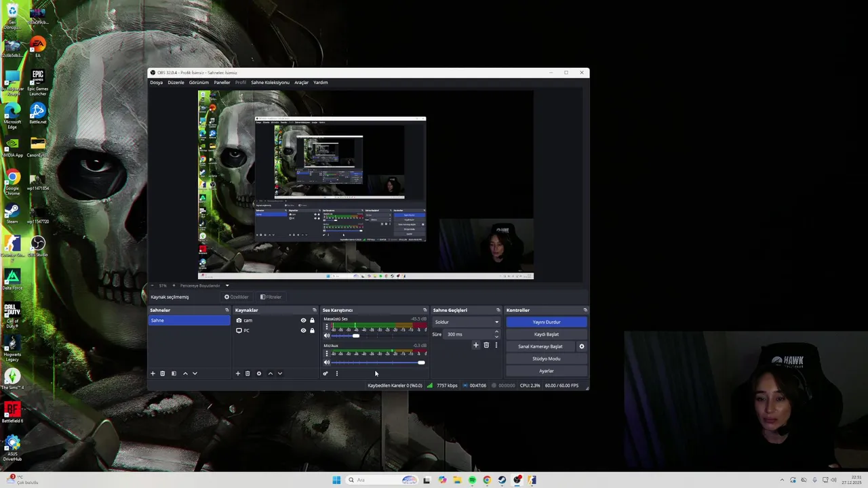Open Epic Games Launcher desktop shortcut

[x=37, y=83]
